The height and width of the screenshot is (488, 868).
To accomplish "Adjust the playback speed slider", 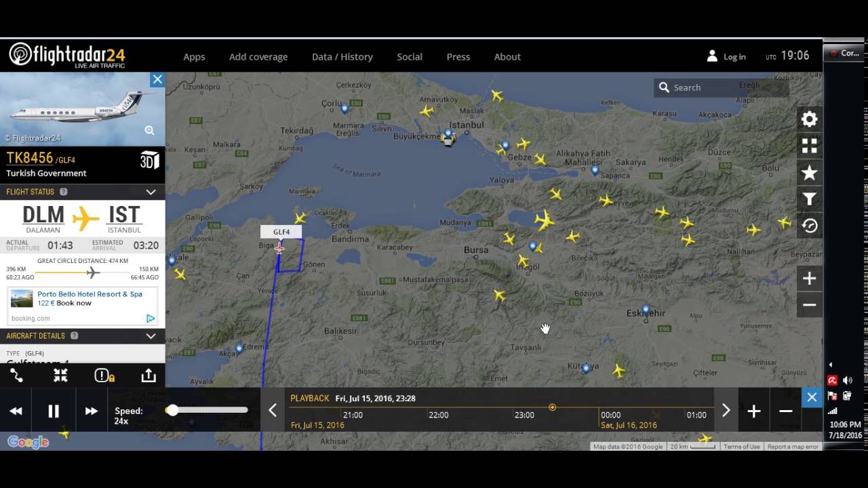I will [x=206, y=410].
